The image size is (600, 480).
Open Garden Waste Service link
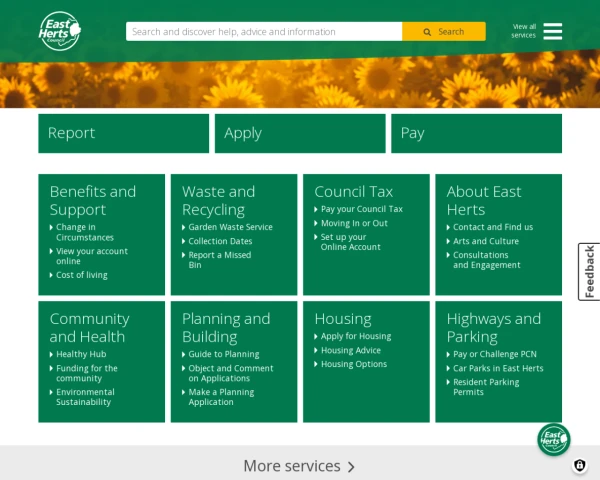tap(230, 227)
